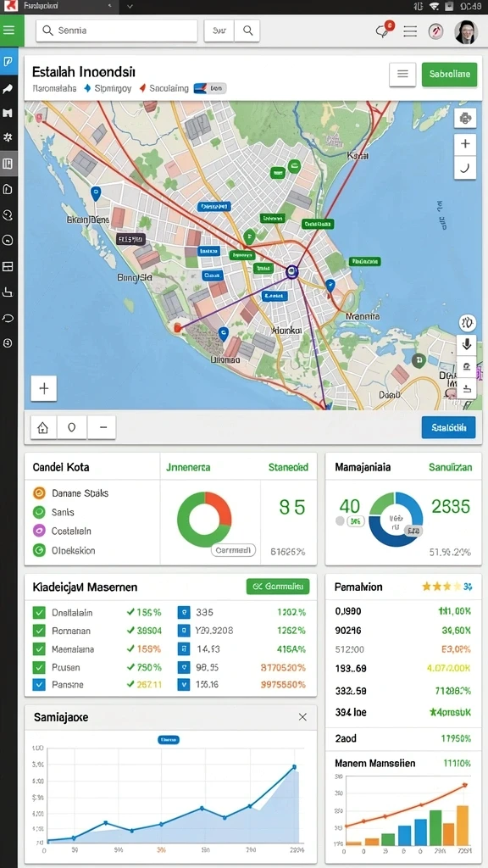Click the compass icon in the header
488x868 pixels.
[x=436, y=31]
